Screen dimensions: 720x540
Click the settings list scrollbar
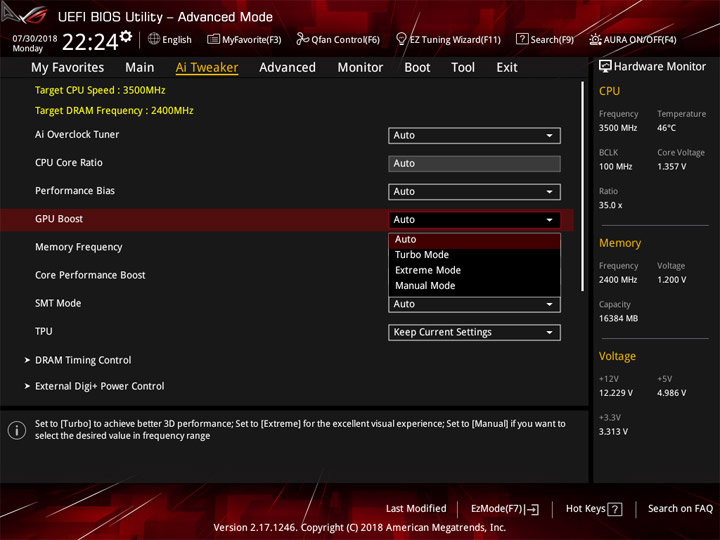click(x=582, y=186)
